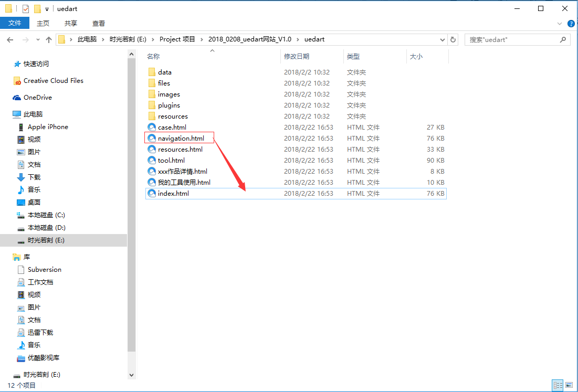Click the sidebar vertical scrollbar

click(131, 210)
